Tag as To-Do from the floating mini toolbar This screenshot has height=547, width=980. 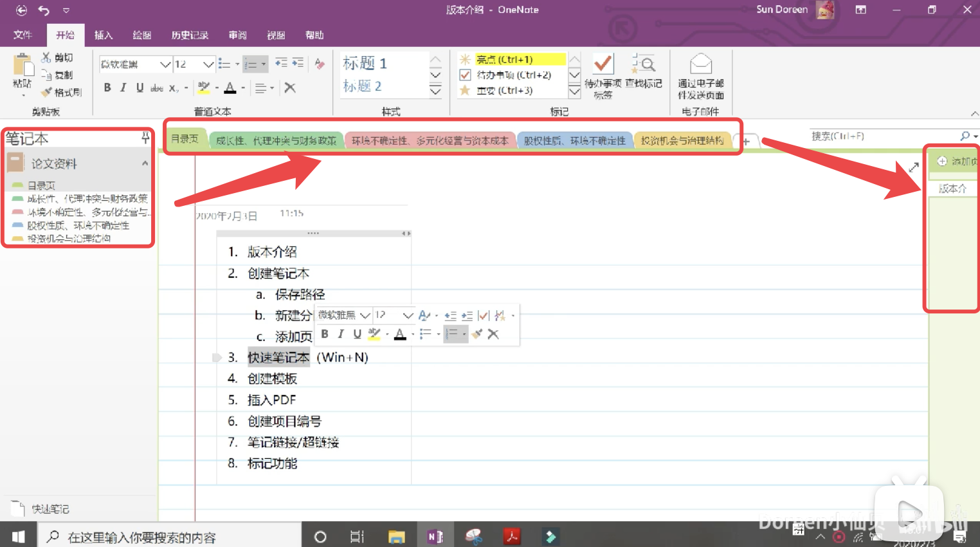point(484,315)
